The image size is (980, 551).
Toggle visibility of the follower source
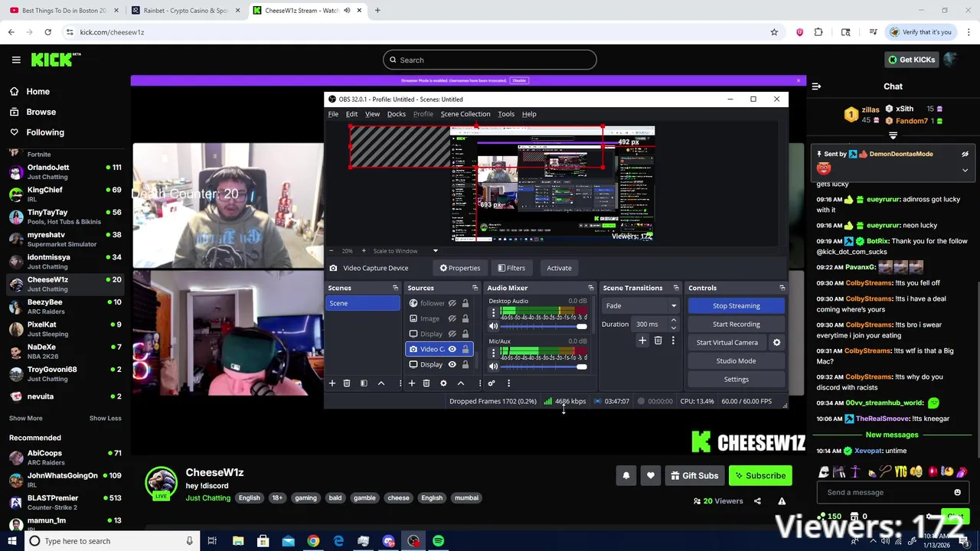coord(452,303)
